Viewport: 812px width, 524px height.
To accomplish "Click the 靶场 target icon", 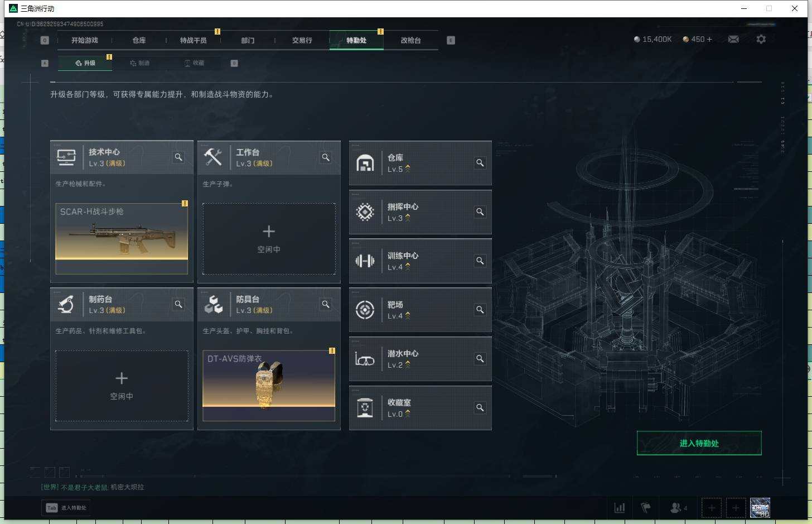I will click(365, 310).
